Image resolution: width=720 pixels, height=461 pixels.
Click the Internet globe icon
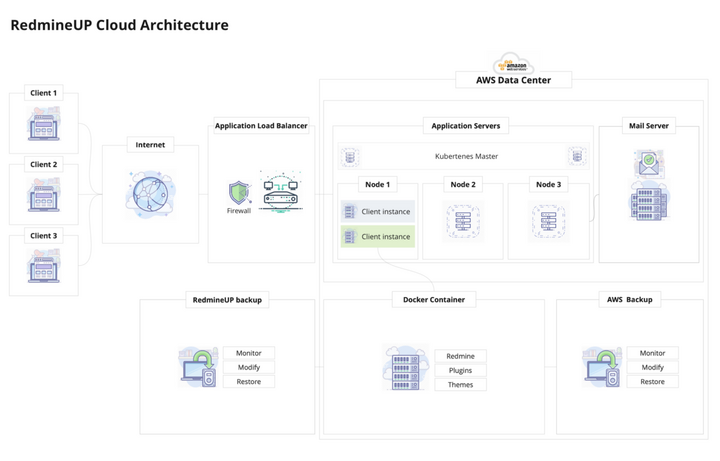150,193
